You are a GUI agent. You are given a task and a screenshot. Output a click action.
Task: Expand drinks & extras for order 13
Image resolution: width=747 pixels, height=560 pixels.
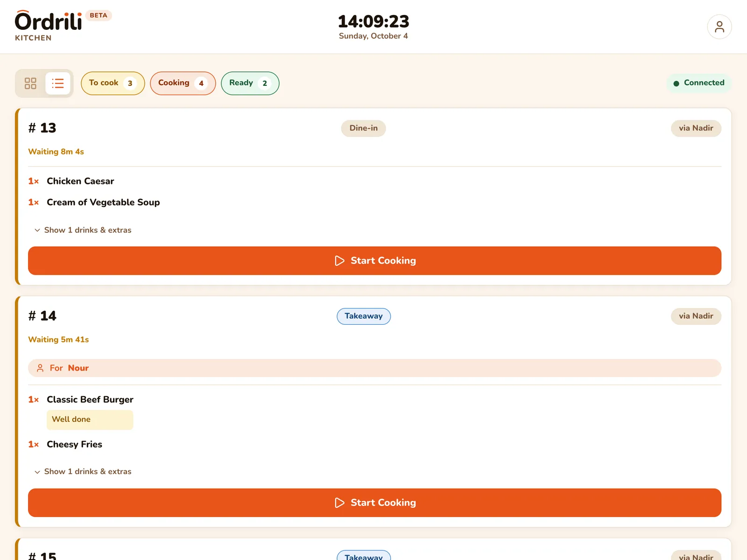click(x=83, y=230)
